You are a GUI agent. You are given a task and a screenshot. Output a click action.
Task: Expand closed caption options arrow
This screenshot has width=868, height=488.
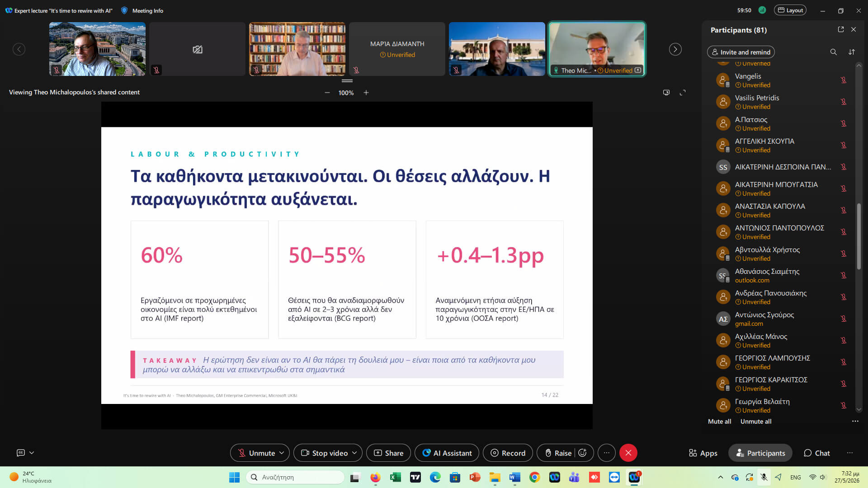[x=32, y=452]
